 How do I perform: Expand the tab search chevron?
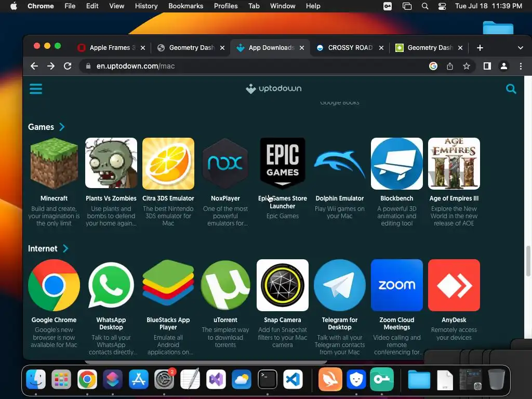pos(521,48)
